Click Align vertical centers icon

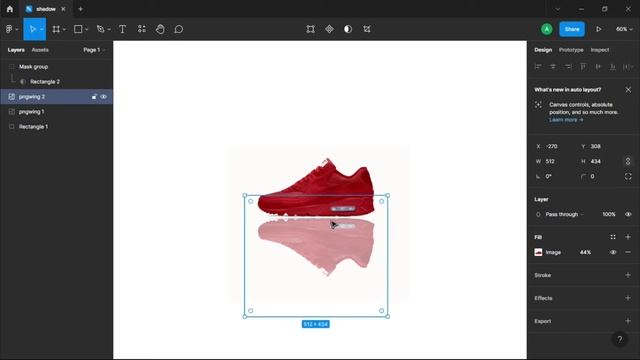coord(598,67)
